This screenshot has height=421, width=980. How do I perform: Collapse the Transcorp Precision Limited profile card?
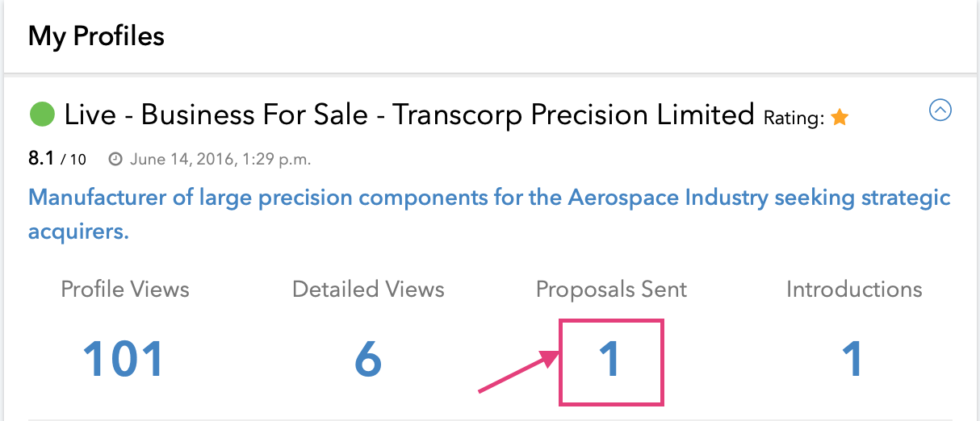(940, 110)
